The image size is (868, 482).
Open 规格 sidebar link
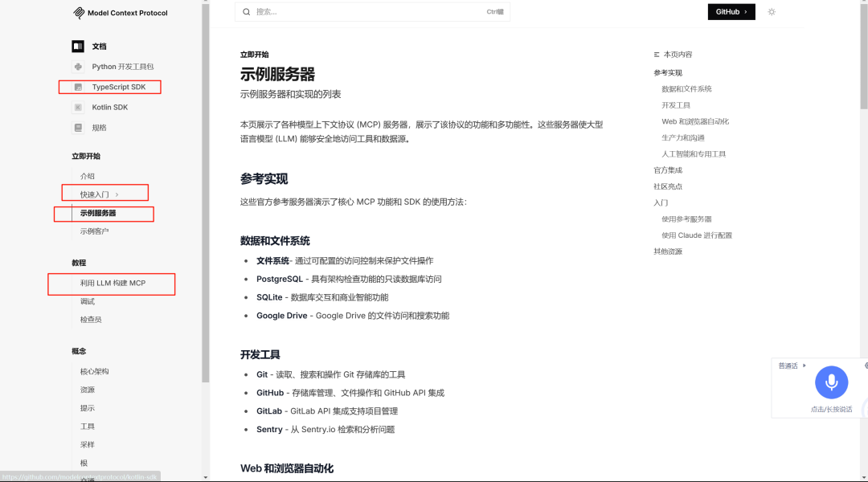(x=99, y=128)
